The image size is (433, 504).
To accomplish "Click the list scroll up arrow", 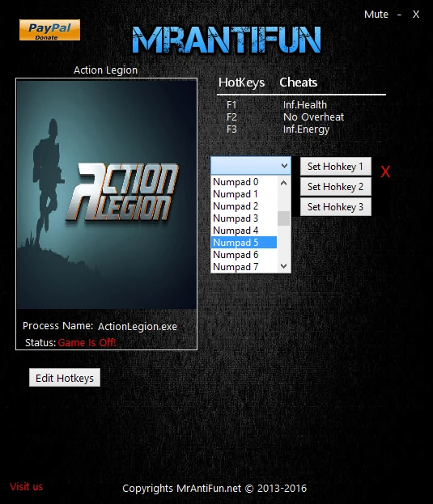I will [283, 183].
